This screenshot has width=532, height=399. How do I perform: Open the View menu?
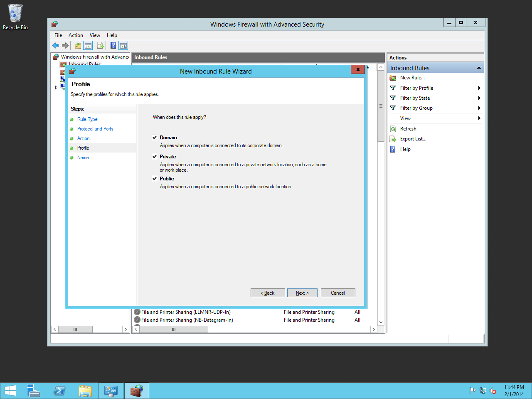tap(95, 35)
